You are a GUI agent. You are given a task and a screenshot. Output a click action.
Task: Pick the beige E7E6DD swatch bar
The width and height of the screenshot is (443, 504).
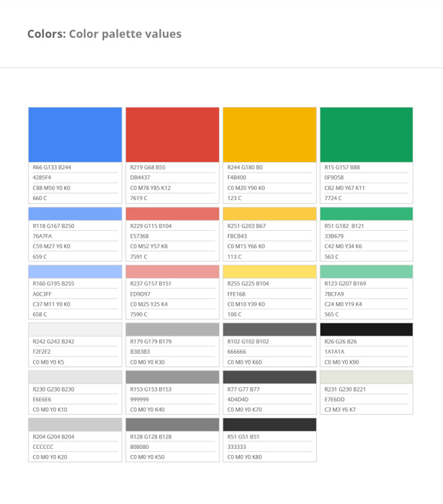click(x=367, y=377)
